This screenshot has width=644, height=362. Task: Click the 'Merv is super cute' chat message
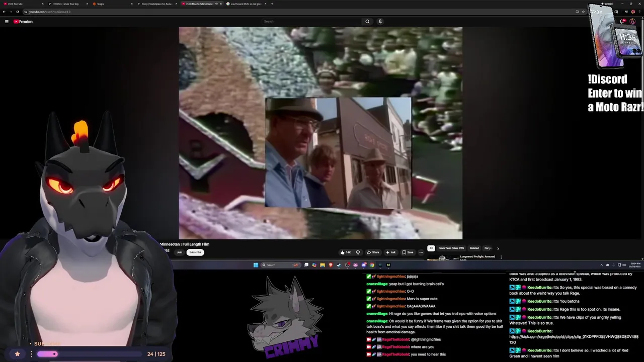coord(422,299)
